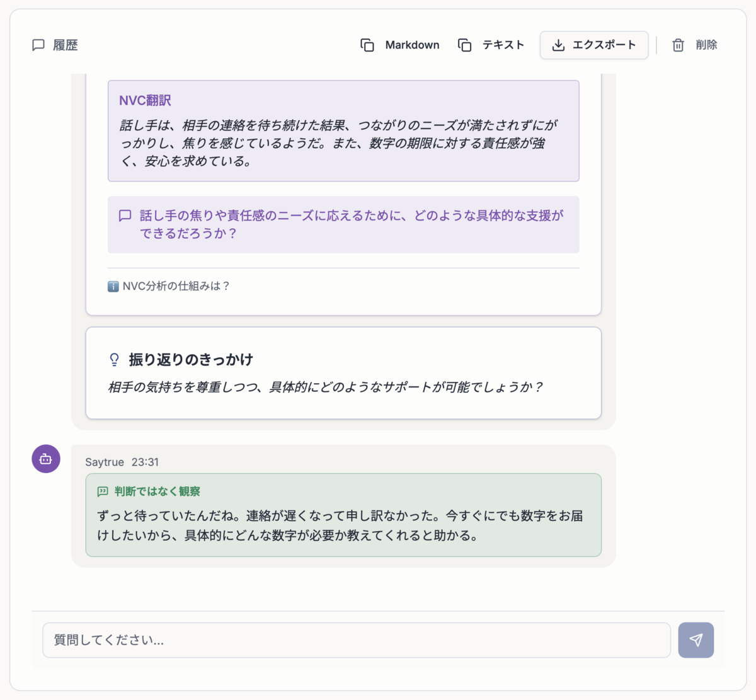Click the speech bubble icon in the purple question box
Screen dimensions: 756x700
pos(125,215)
